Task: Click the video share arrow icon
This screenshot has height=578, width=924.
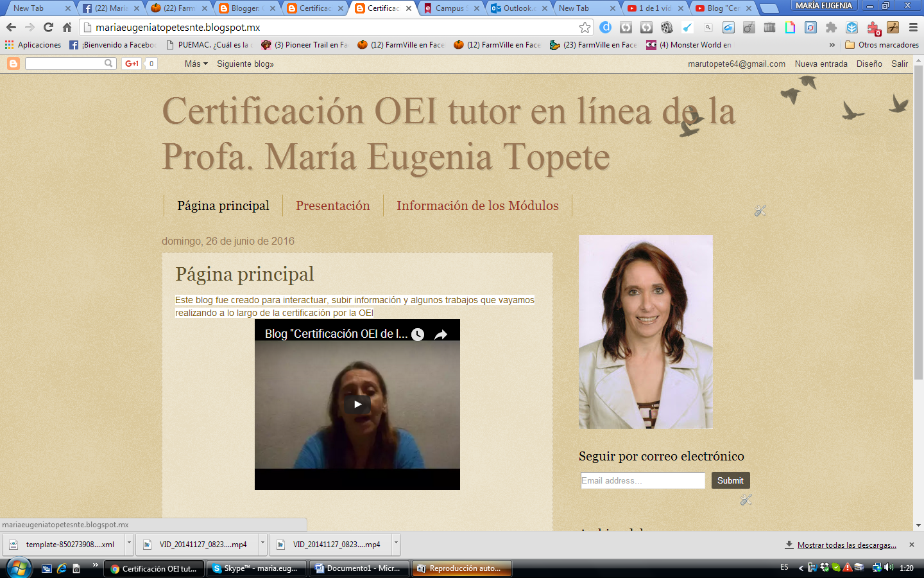Action: (441, 334)
